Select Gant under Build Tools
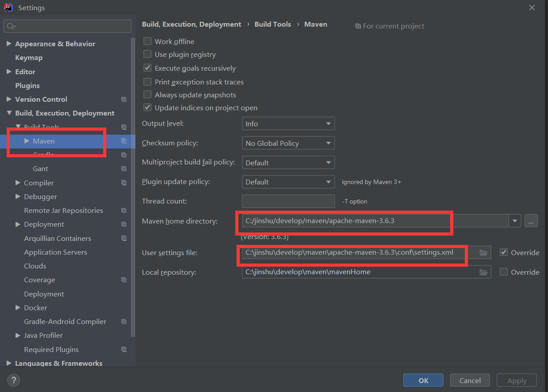Viewport: 548px width, 392px height. pos(40,169)
